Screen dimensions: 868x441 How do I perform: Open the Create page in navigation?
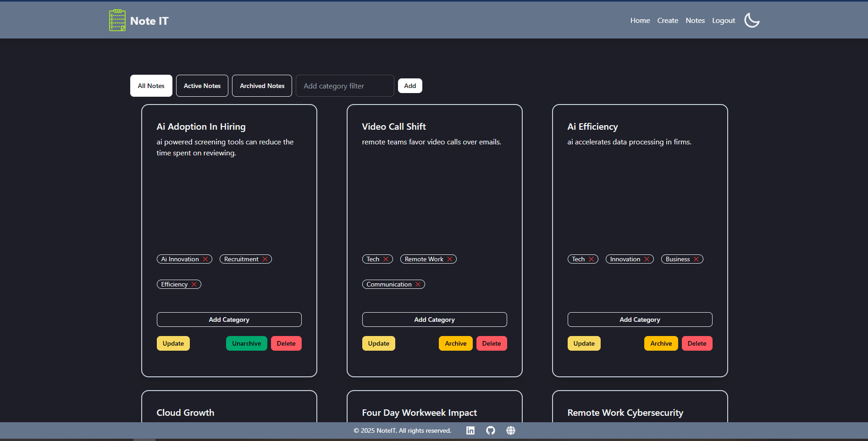[667, 21]
